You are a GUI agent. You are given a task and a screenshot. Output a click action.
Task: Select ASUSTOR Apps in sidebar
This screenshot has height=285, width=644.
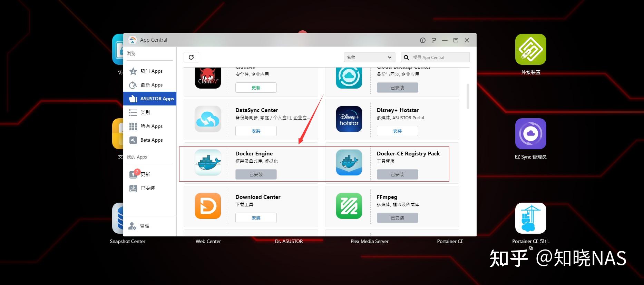click(150, 99)
